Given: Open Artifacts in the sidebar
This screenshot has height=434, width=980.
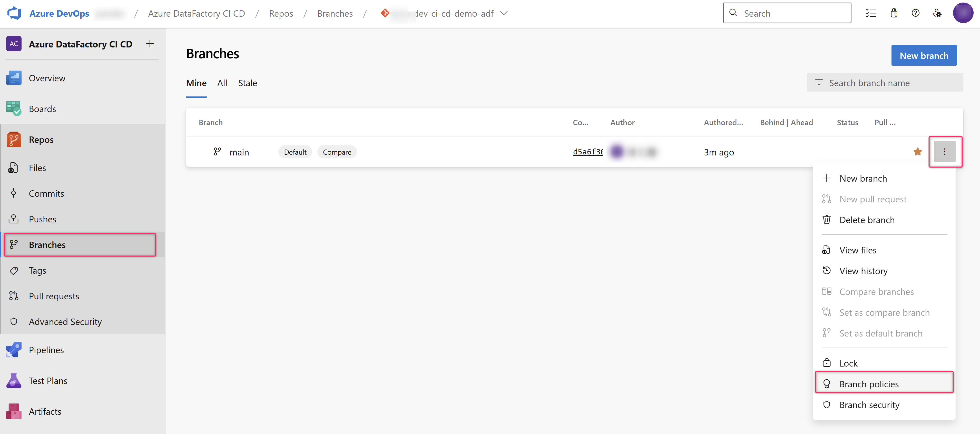Looking at the screenshot, I should pyautogui.click(x=45, y=411).
